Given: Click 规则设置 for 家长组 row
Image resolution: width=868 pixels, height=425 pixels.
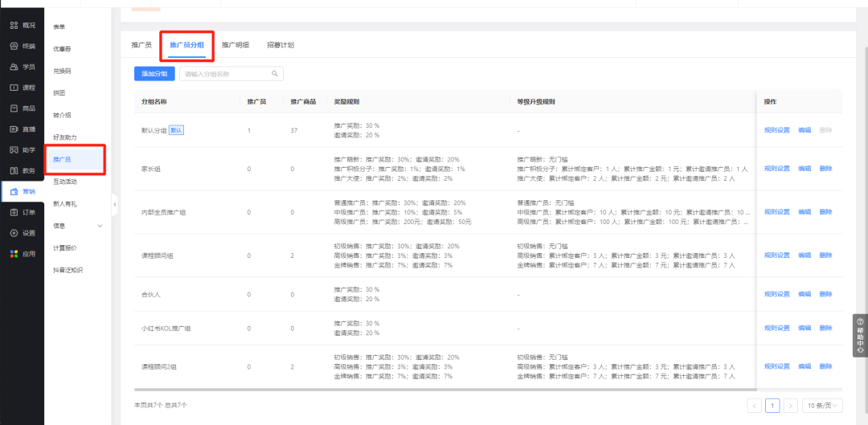Looking at the screenshot, I should pyautogui.click(x=776, y=169).
